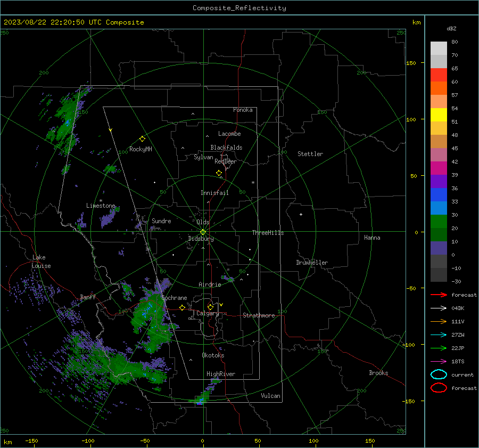The height and width of the screenshot is (448, 479).
Task: Click the white plus marker west of Hanna
Action: click(x=301, y=214)
